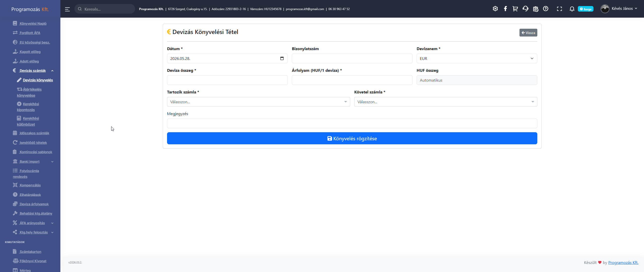Click the Bizonylatszám input field
The image size is (644, 272).
pos(352,58)
